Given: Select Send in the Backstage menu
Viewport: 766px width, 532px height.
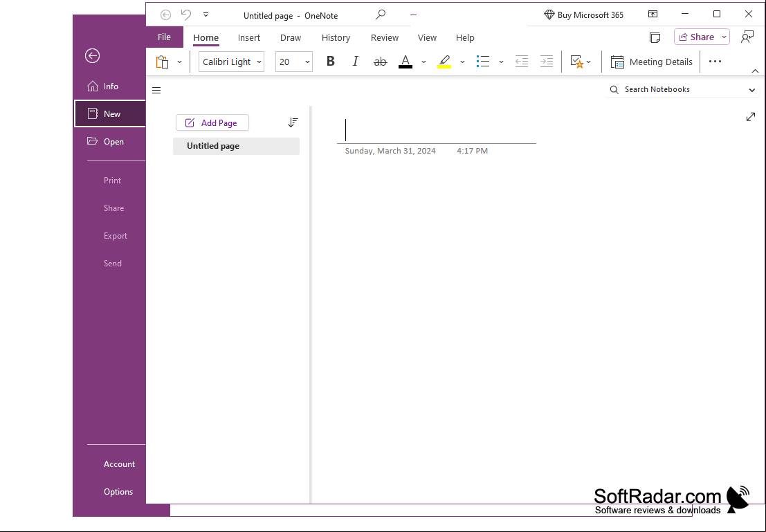Looking at the screenshot, I should pyautogui.click(x=112, y=264).
